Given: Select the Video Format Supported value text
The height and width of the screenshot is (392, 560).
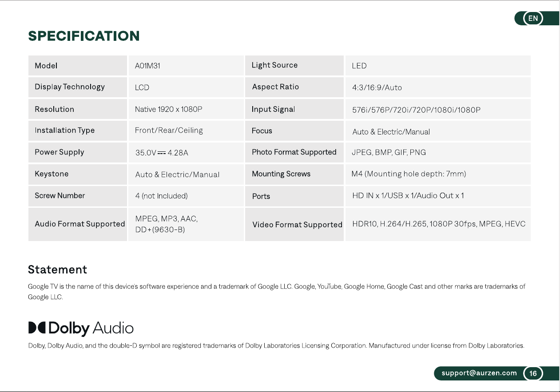Looking at the screenshot, I should point(439,224).
